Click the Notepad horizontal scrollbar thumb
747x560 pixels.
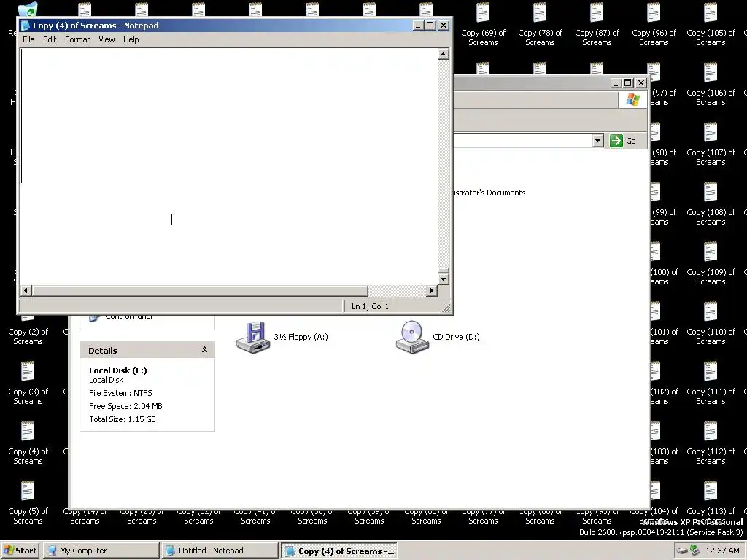200,290
